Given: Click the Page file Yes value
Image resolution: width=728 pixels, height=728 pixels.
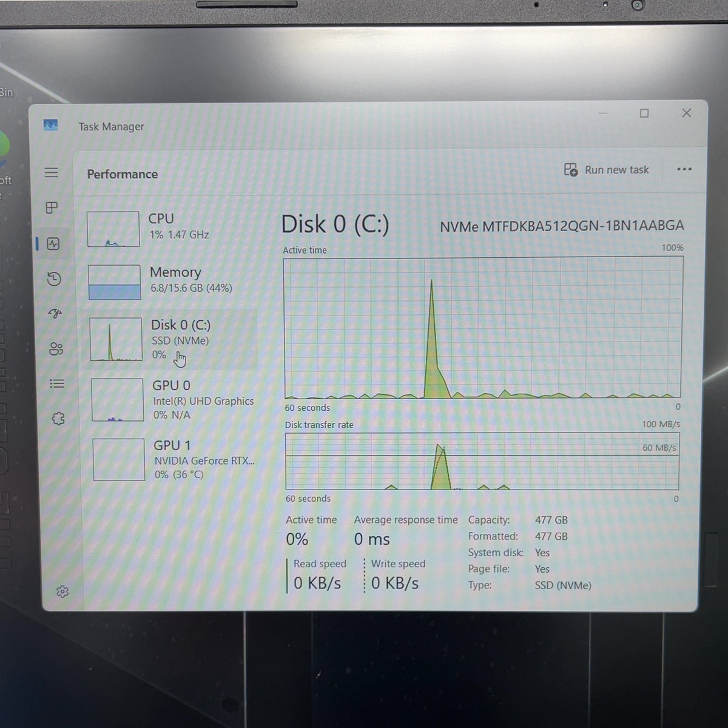Looking at the screenshot, I should (542, 569).
